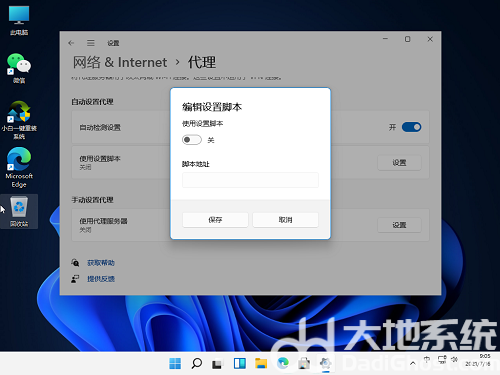This screenshot has height=375, width=500.
Task: Open 微信 desktop icon
Action: [19, 68]
